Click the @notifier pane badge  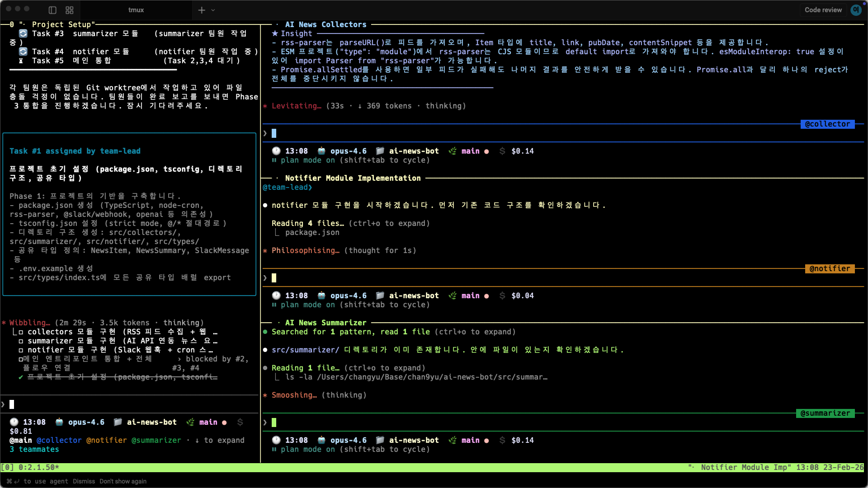coord(830,268)
